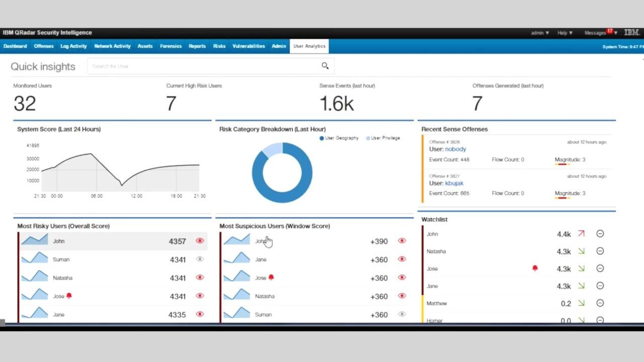Click the search magnifier in Quick insights
This screenshot has height=362, width=644.
(325, 65)
